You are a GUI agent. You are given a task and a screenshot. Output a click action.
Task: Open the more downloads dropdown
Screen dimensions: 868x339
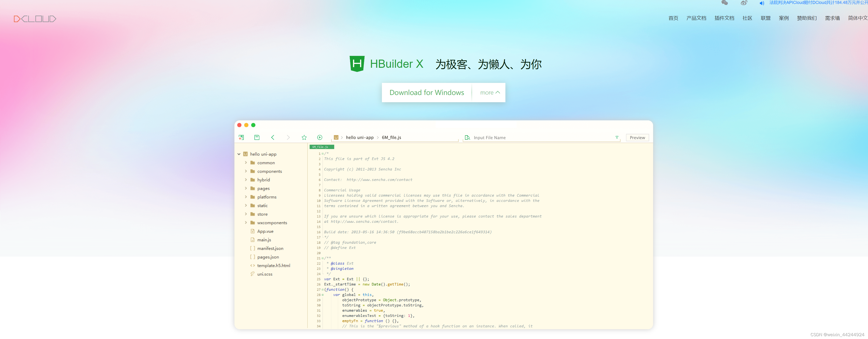(x=490, y=93)
